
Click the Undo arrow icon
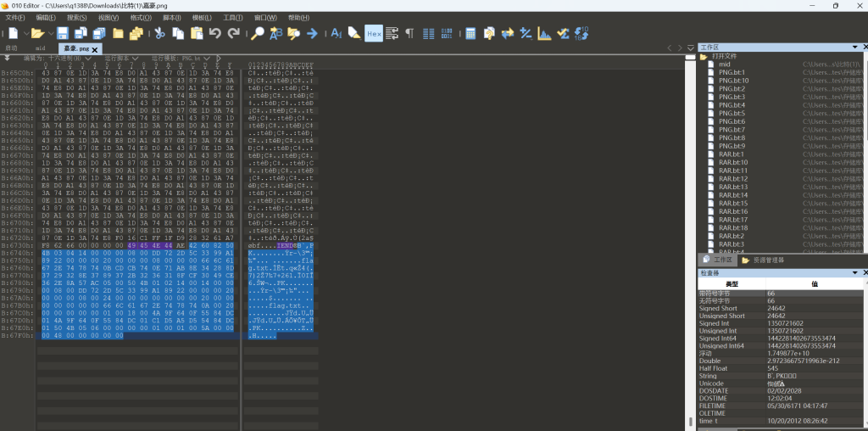(214, 33)
